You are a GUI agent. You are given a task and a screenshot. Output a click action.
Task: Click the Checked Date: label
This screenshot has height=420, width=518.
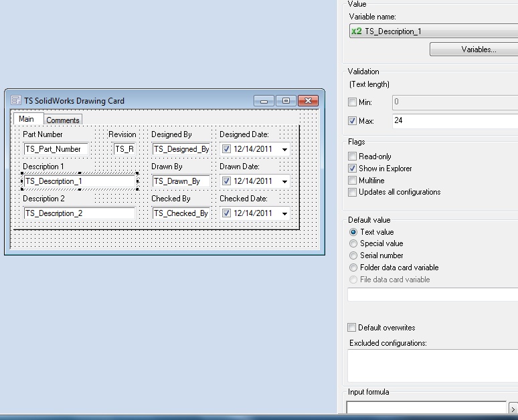tap(244, 199)
